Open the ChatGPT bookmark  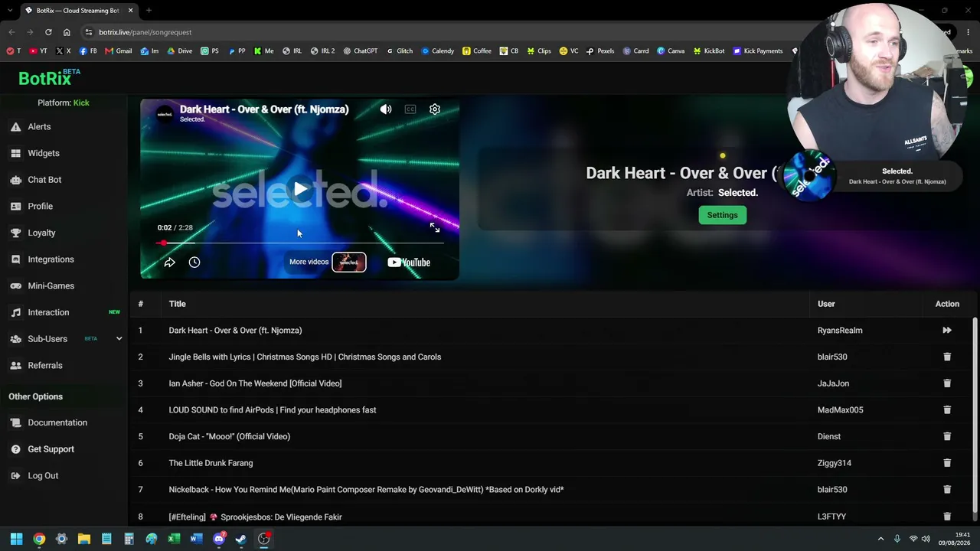tap(360, 51)
